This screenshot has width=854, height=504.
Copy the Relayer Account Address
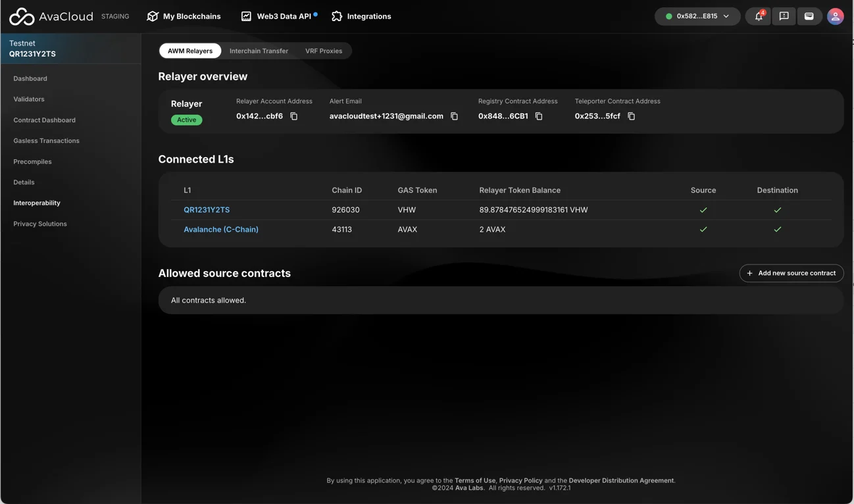pos(294,116)
